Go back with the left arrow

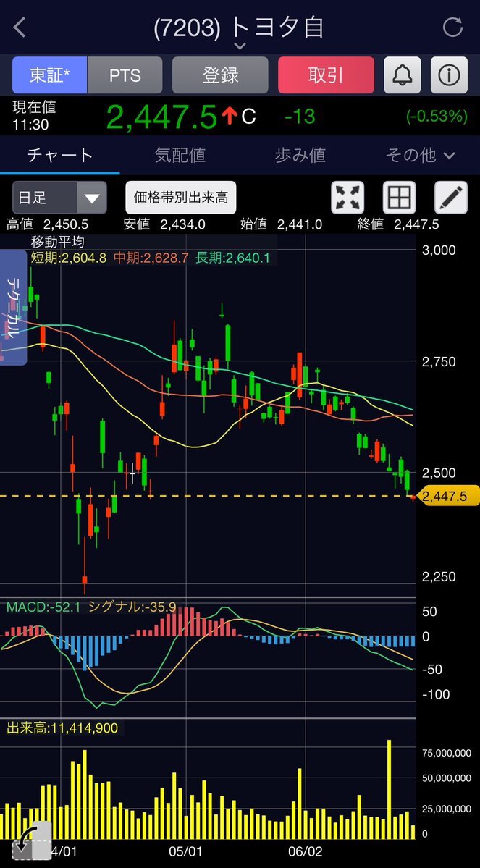(x=20, y=27)
